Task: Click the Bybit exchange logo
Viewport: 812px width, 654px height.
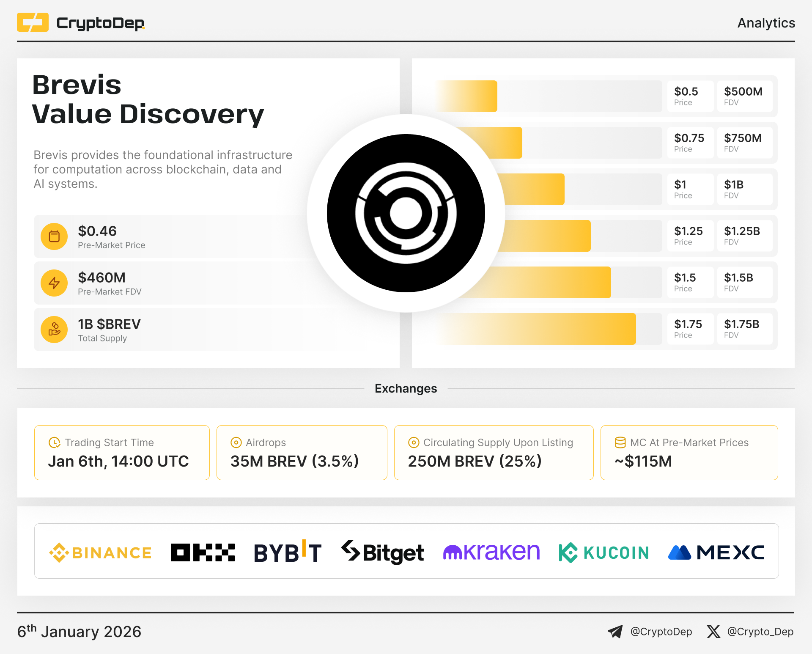Action: [x=288, y=552]
